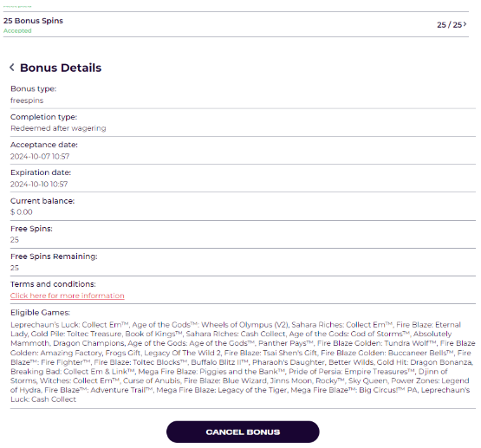Click the Bonus Details heading
Image resolution: width=481 pixels, height=448 pixels.
click(x=61, y=68)
